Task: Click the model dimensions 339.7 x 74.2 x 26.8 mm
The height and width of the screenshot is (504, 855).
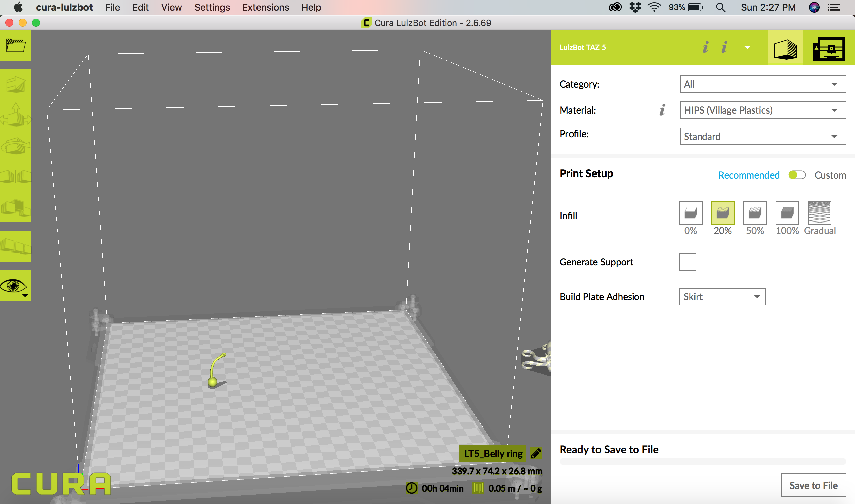Action: click(x=497, y=471)
